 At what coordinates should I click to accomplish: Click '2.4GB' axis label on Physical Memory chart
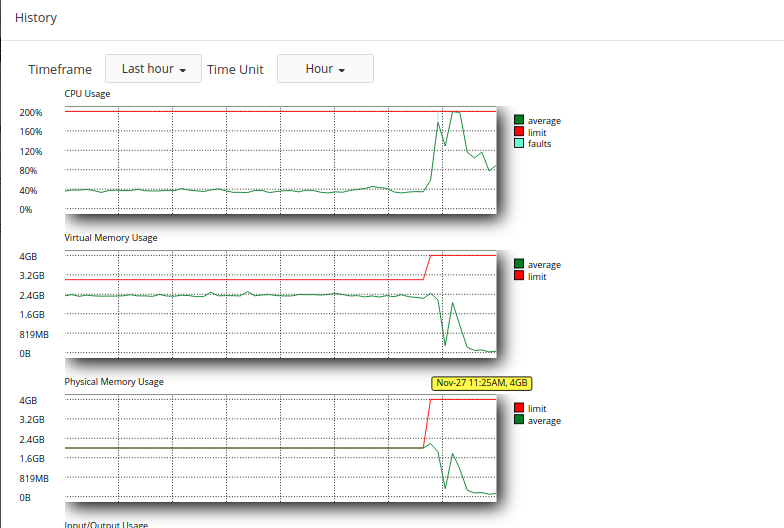tap(32, 440)
